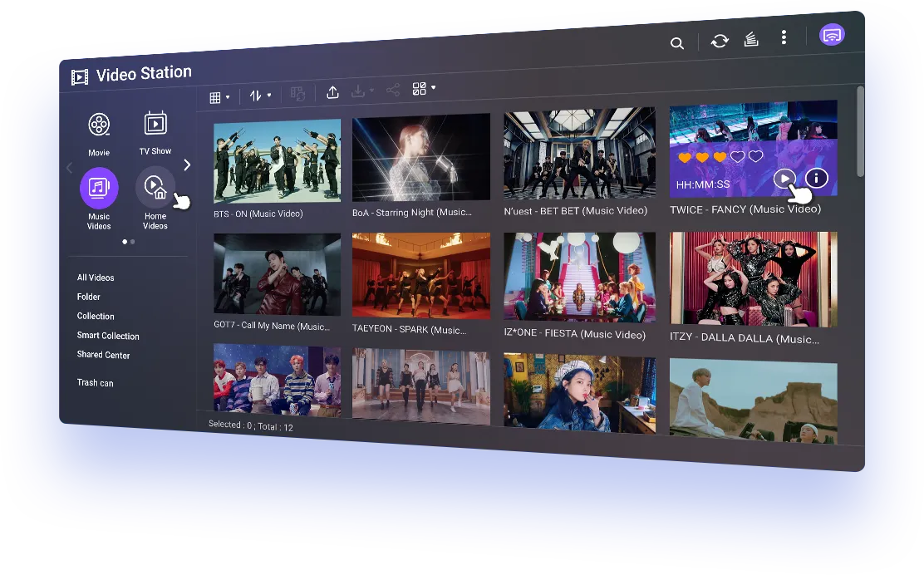Select BTS - ON video thumbnail
Image resolution: width=924 pixels, height=575 pixels.
click(x=277, y=160)
